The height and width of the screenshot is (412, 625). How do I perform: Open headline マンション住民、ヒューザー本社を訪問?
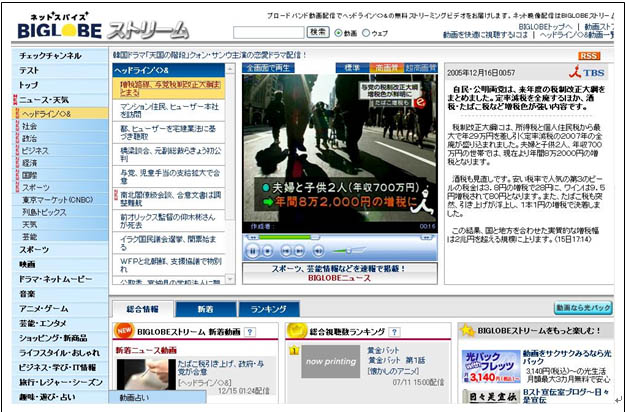(169, 110)
